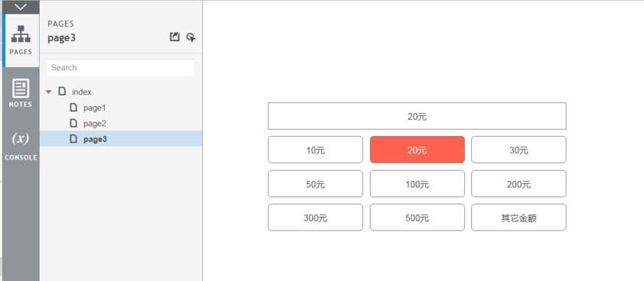Deselect the red 20元 amount option
The image size is (644, 281).
[418, 150]
